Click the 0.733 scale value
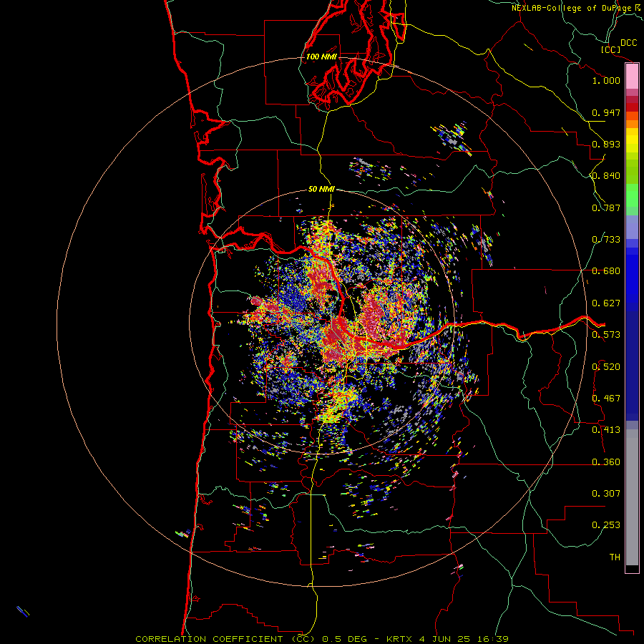The image size is (644, 644). 606,240
